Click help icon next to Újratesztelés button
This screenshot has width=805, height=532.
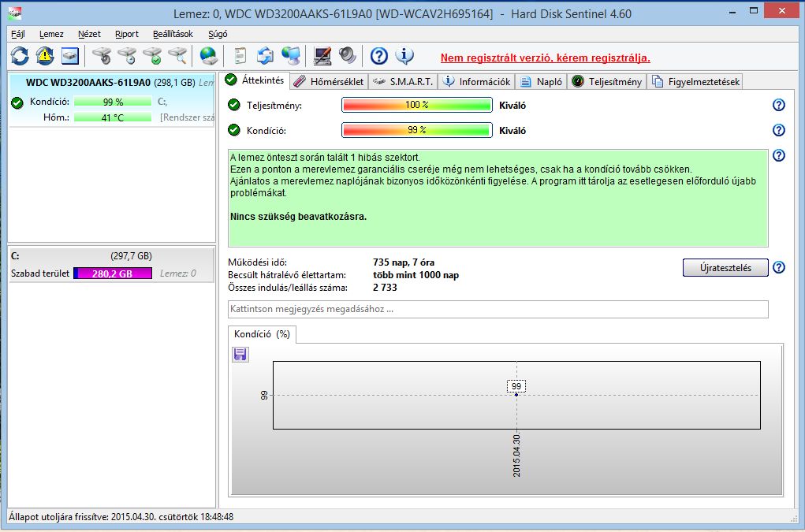[779, 267]
